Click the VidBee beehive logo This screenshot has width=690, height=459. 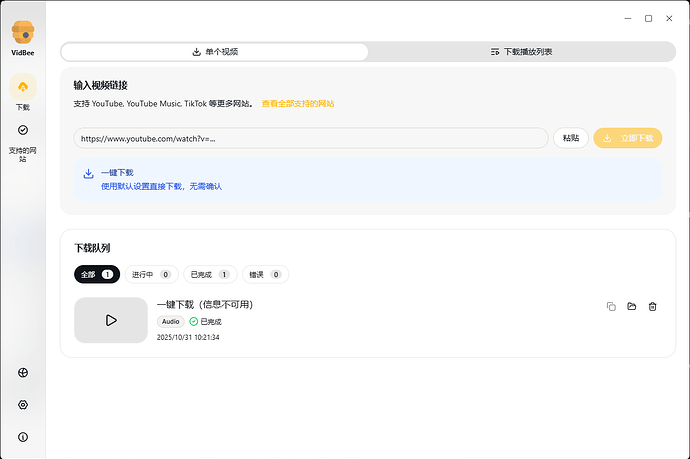[x=23, y=32]
